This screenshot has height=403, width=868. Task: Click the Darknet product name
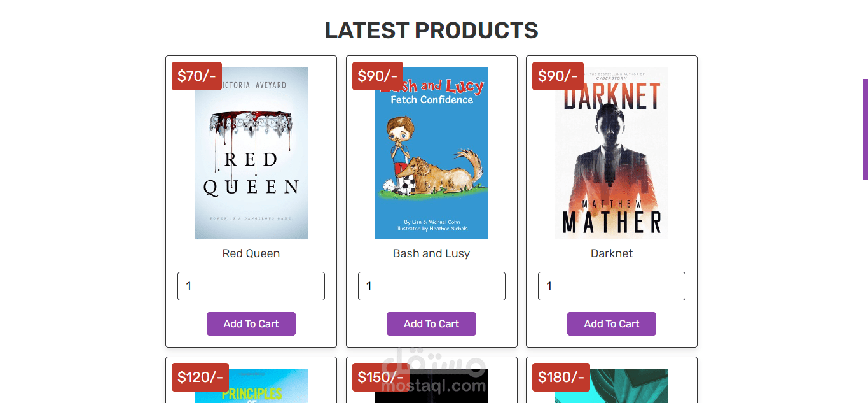click(612, 253)
